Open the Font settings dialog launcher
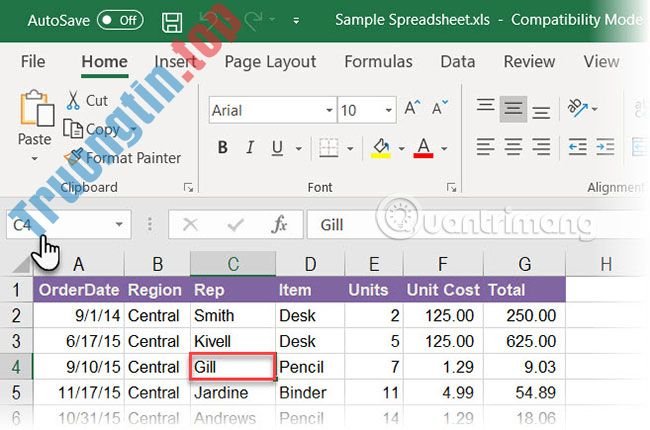650x430 pixels. coord(451,188)
